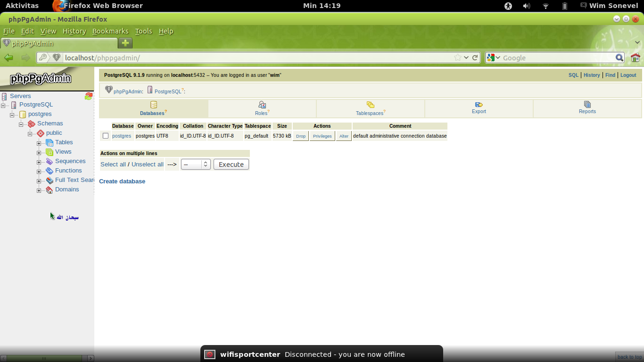The width and height of the screenshot is (644, 362).
Task: Open the search engine selector dropdown
Action: tap(494, 58)
